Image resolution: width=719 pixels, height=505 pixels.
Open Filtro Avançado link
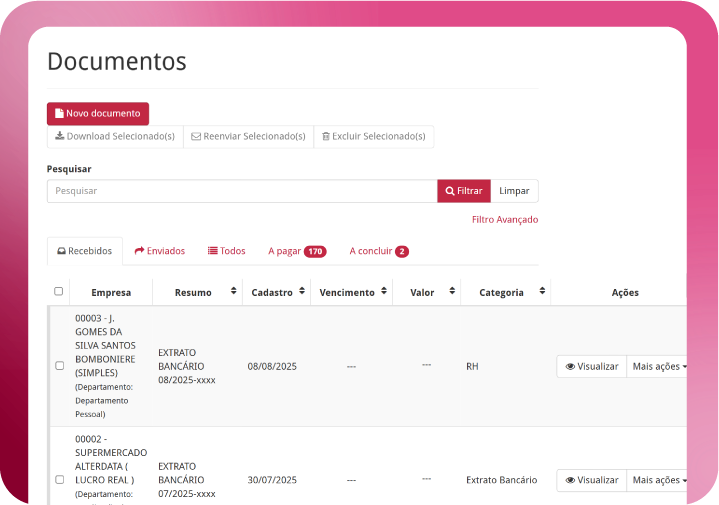coord(504,219)
